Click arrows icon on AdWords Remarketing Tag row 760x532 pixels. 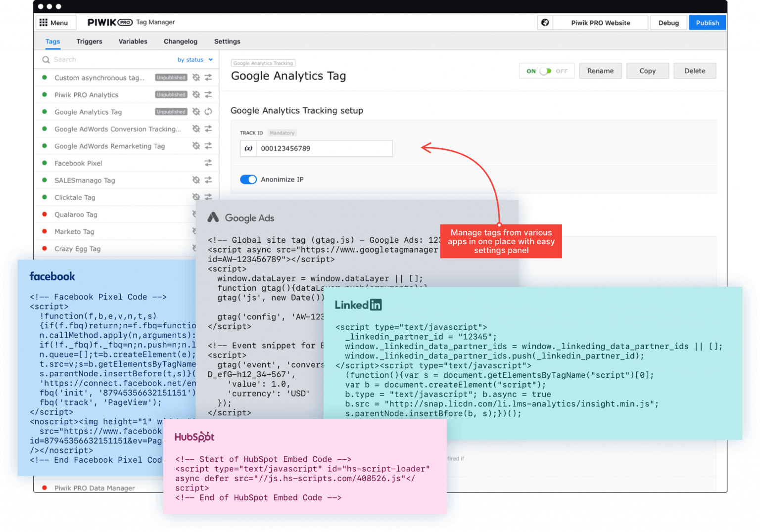[208, 146]
